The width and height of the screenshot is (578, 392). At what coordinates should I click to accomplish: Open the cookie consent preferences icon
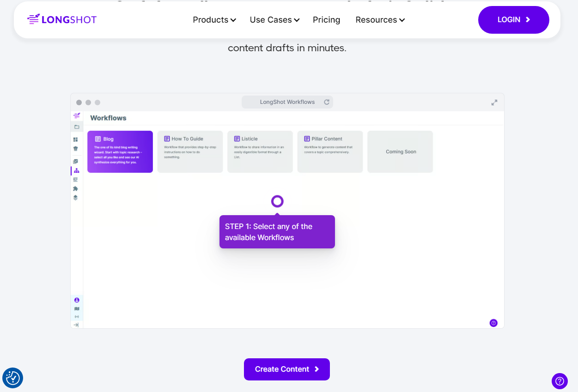pyautogui.click(x=13, y=378)
